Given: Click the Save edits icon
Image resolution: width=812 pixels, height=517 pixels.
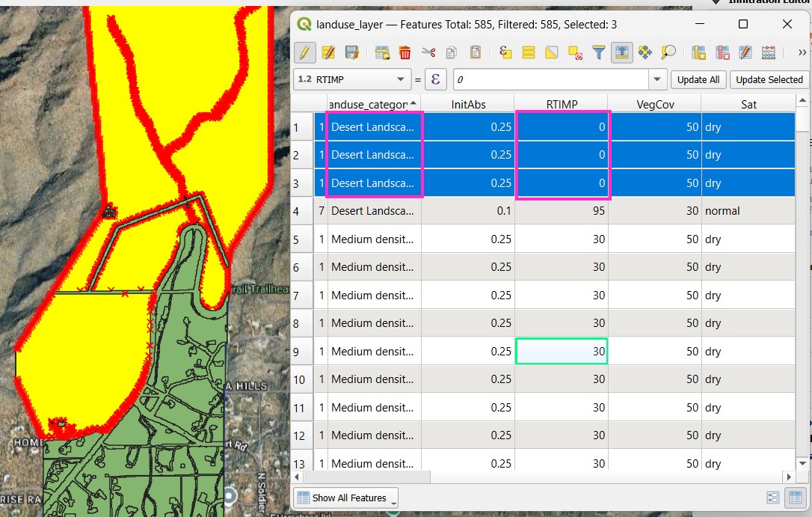Looking at the screenshot, I should click(x=351, y=52).
